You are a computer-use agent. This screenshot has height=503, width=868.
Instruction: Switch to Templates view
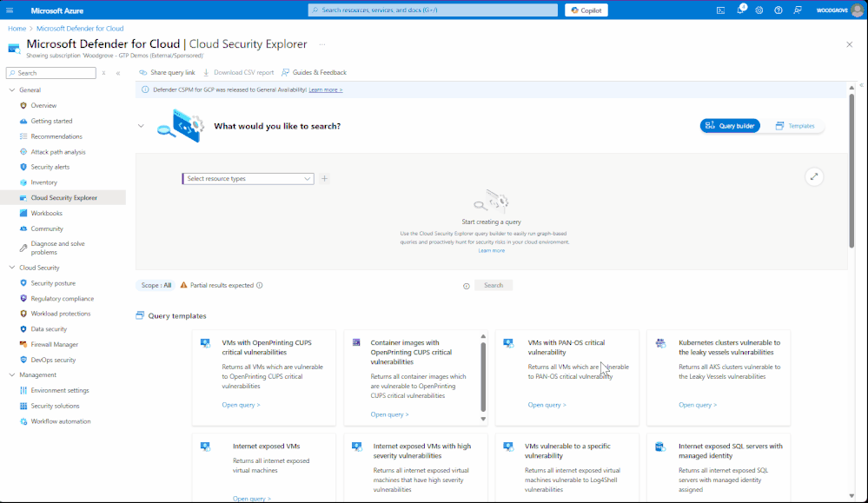tap(795, 126)
